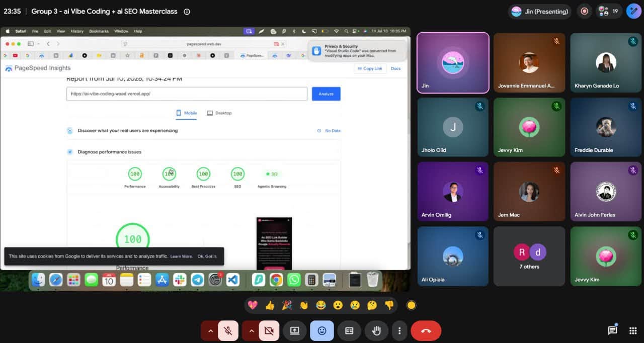This screenshot has width=644, height=343.
Task: Open the Docs link
Action: tap(396, 68)
